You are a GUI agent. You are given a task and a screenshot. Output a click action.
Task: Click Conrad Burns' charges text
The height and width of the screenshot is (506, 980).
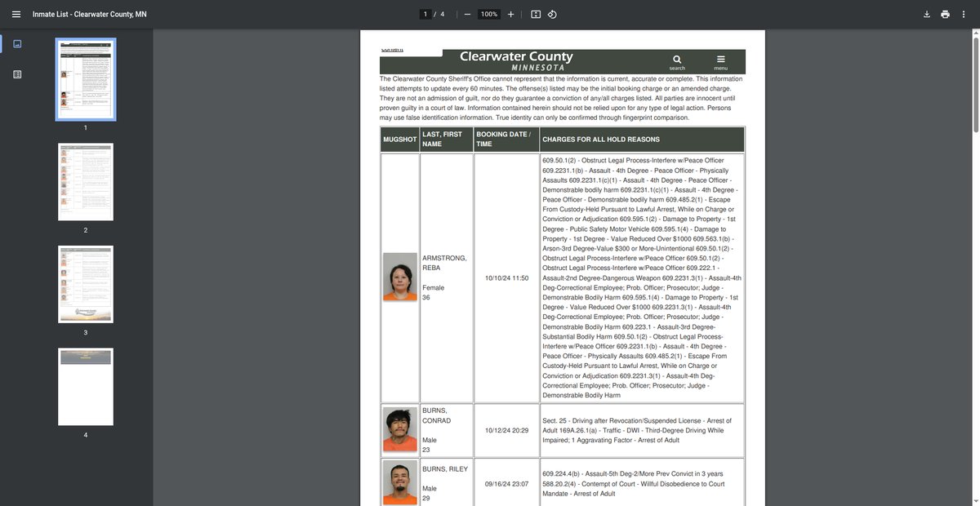pos(637,430)
